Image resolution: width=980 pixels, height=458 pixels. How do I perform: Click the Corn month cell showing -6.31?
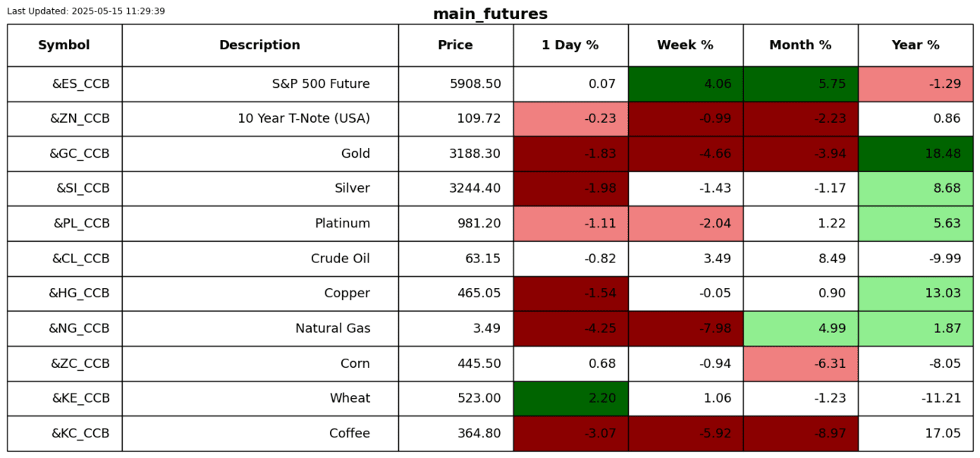pos(800,364)
